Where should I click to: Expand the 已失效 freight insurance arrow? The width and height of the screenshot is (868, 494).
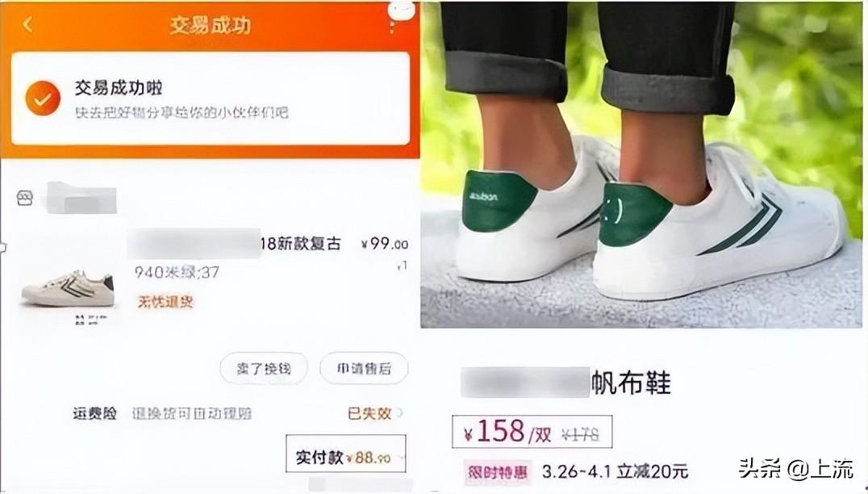[x=400, y=413]
